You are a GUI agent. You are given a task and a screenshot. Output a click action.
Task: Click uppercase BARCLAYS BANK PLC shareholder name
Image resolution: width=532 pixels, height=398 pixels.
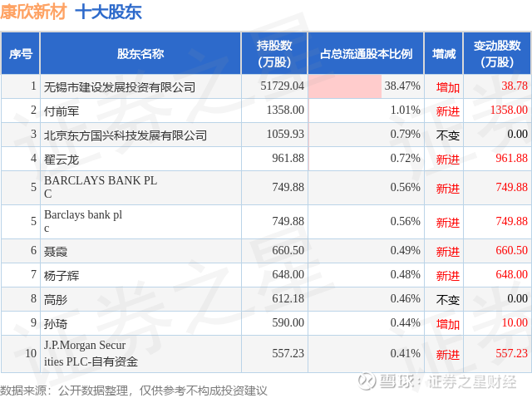point(101,187)
